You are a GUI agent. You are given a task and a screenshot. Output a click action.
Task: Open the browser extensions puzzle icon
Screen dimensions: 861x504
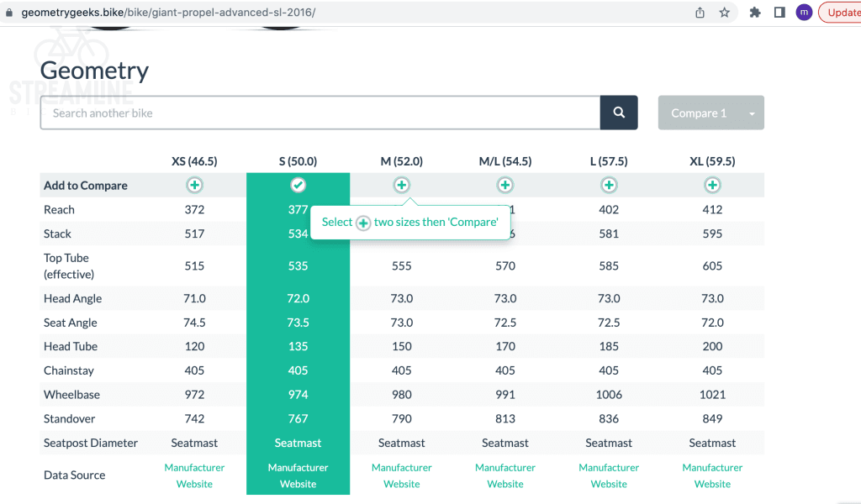click(x=755, y=13)
